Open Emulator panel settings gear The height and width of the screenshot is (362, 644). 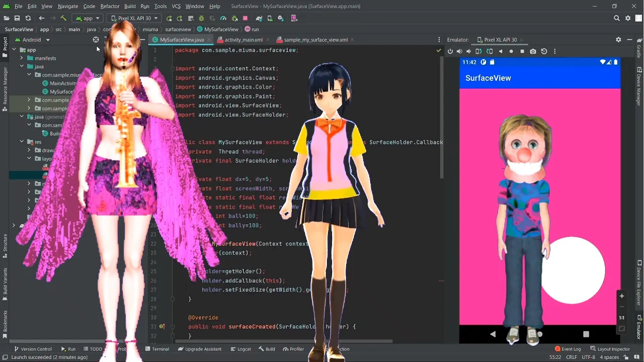[618, 40]
